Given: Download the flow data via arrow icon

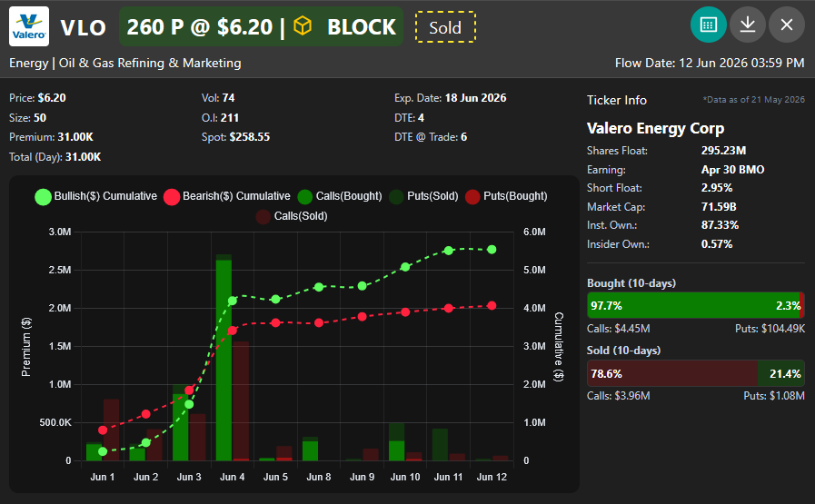Looking at the screenshot, I should point(748,25).
